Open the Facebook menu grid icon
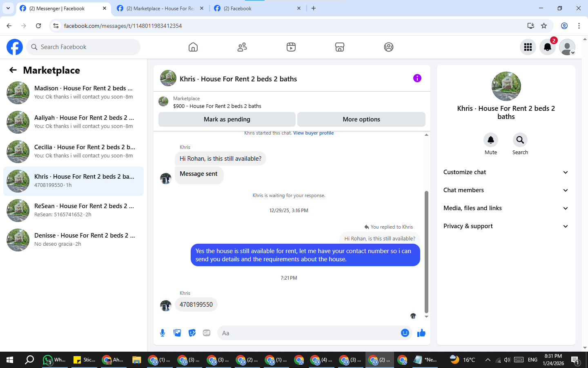This screenshot has height=368, width=588. pyautogui.click(x=528, y=47)
